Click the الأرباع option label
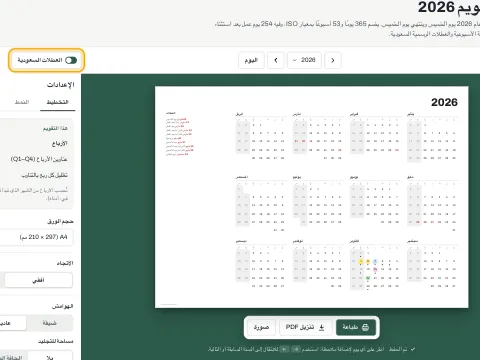 (60, 143)
